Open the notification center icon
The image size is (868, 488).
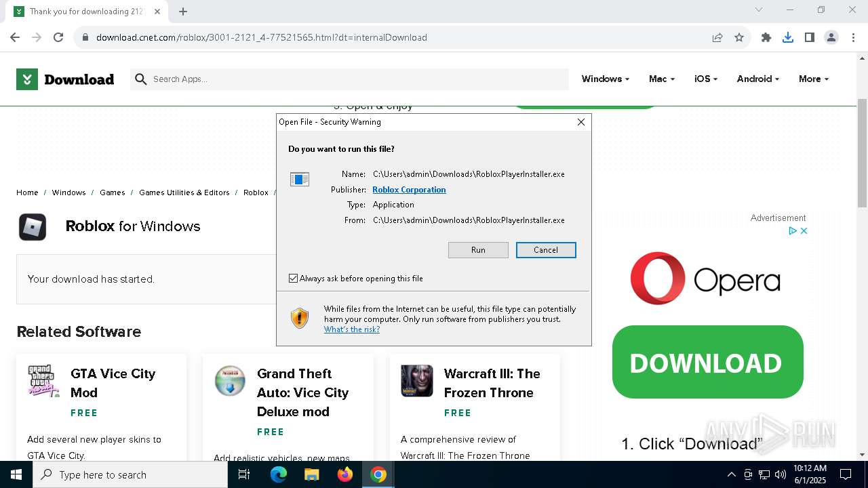[846, 474]
